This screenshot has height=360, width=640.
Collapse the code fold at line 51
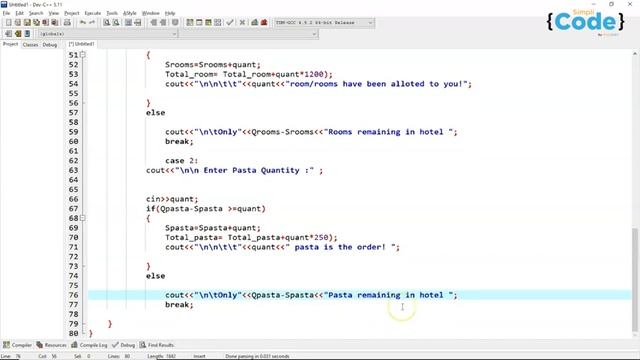(x=83, y=55)
